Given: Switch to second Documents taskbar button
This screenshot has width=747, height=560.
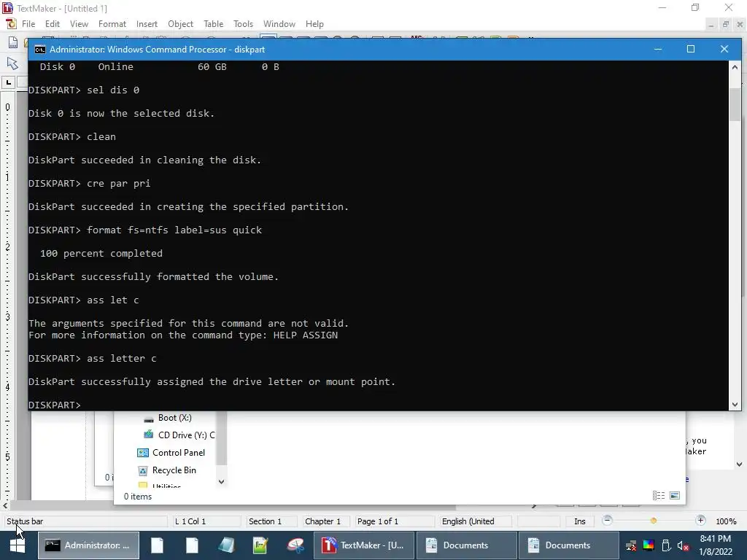Looking at the screenshot, I should (569, 545).
